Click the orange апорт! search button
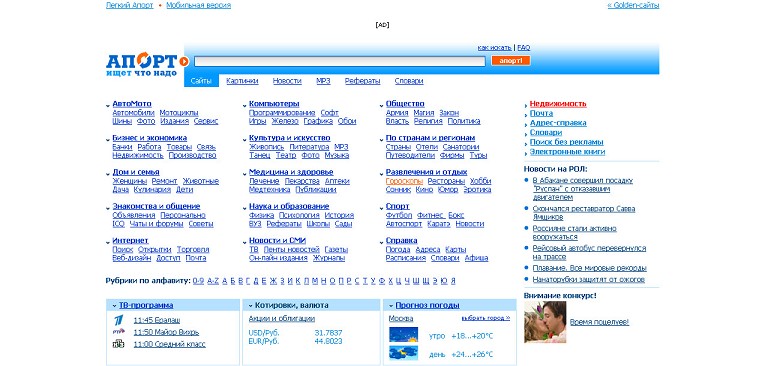The height and width of the screenshot is (366, 765). [x=511, y=61]
